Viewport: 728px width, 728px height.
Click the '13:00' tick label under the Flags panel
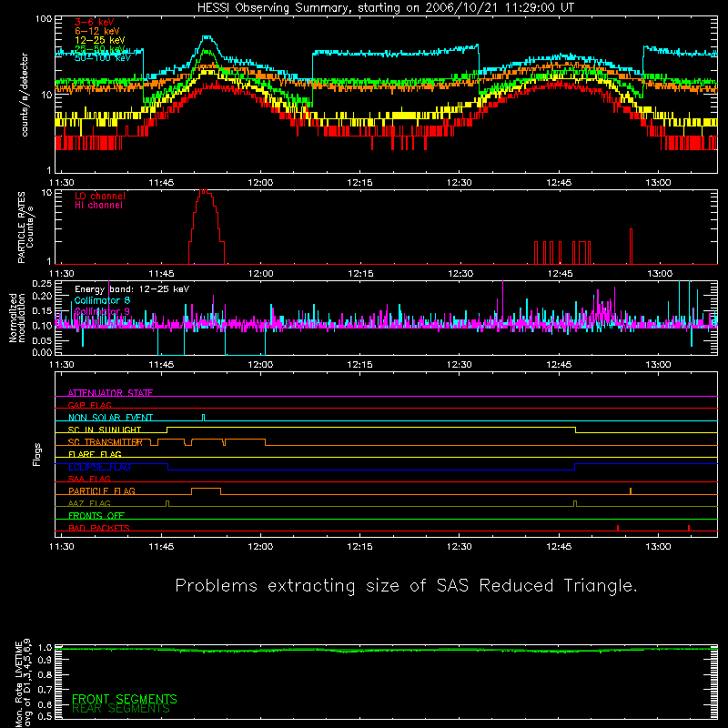coord(658,547)
